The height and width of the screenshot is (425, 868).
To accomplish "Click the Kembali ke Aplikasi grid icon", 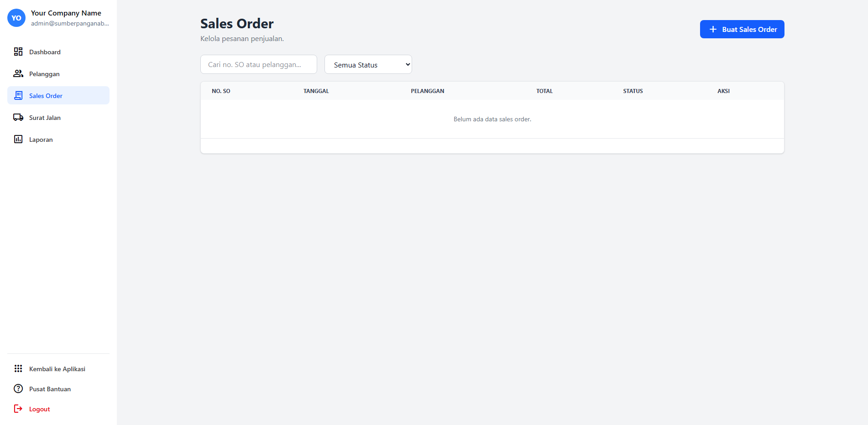I will 18,368.
